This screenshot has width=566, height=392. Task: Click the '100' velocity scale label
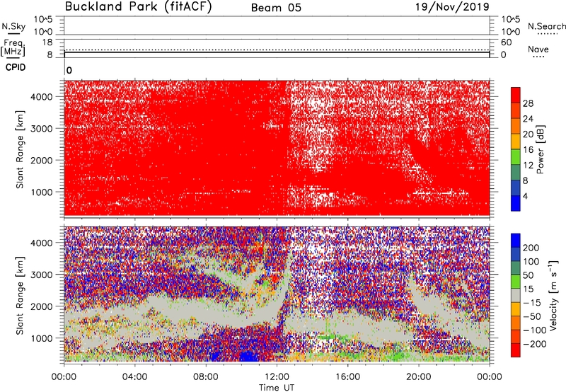pyautogui.click(x=531, y=262)
